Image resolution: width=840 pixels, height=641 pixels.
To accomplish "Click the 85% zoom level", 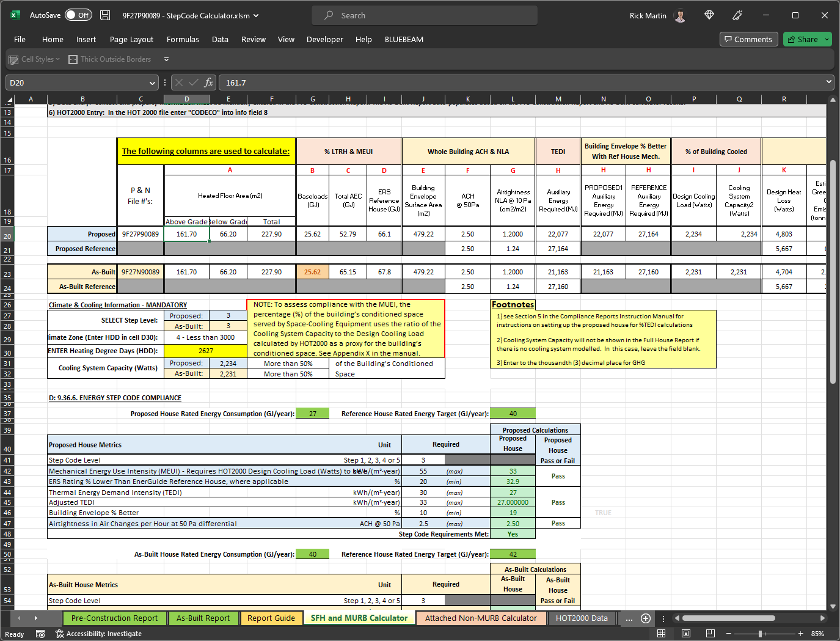I will [x=818, y=634].
